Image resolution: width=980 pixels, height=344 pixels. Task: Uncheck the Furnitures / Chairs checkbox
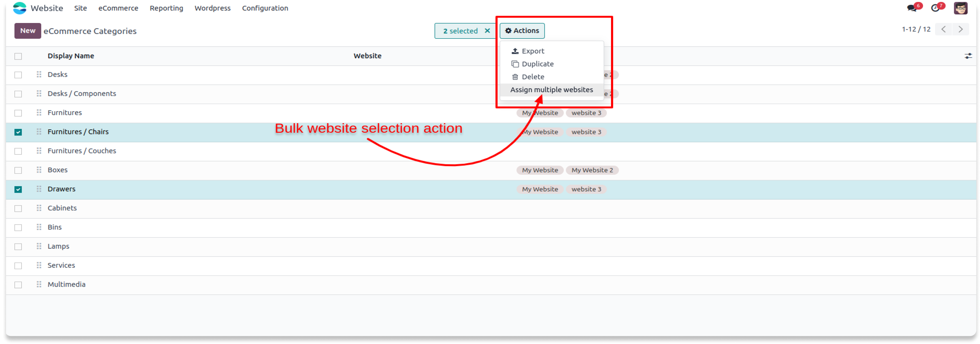tap(18, 132)
